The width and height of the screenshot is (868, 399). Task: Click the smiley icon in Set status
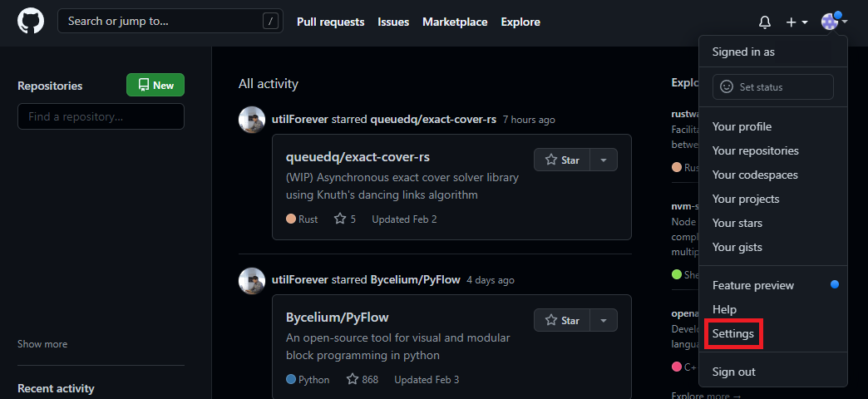pos(727,87)
